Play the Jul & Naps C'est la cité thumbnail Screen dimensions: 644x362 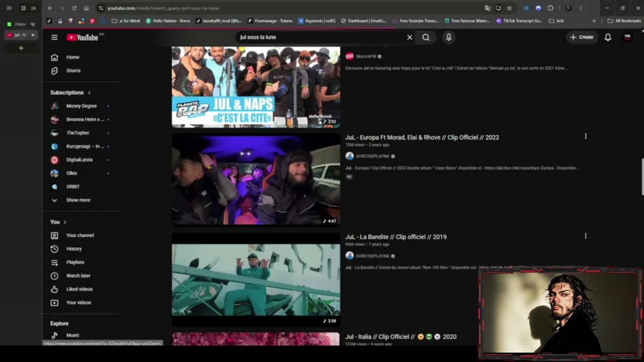256,87
